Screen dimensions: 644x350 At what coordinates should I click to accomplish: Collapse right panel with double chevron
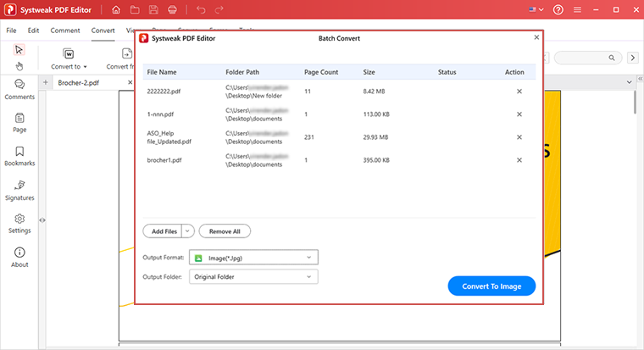point(640,78)
